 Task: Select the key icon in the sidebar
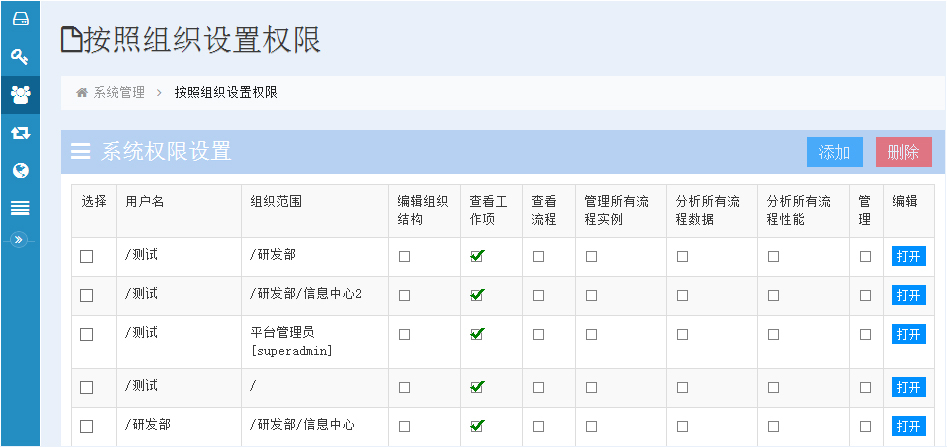click(21, 57)
